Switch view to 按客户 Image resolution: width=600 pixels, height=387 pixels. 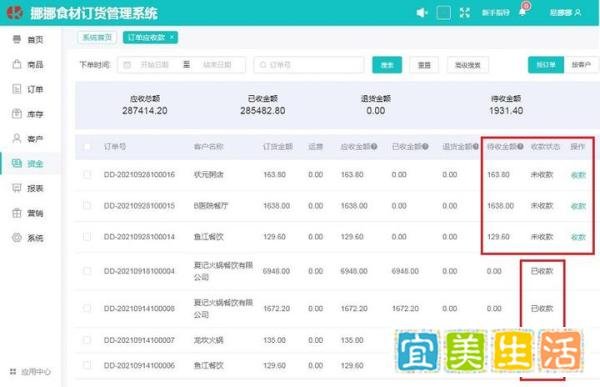(x=581, y=65)
